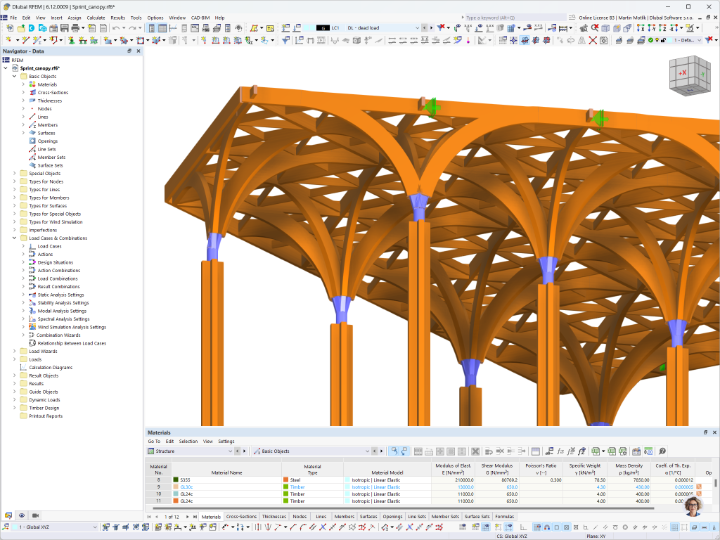Click GL30c material color swatch
The image size is (720, 540).
tap(176, 487)
